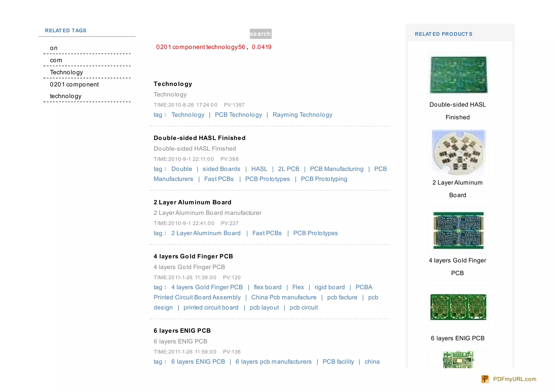Click the partially visible bottom product thumbnail
555x392 pixels.
coord(458,359)
